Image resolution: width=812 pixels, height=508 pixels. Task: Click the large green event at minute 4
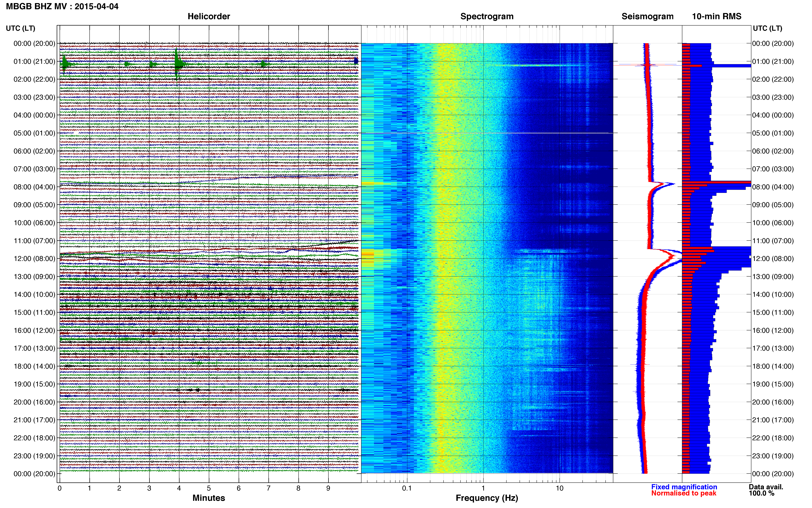pyautogui.click(x=178, y=64)
